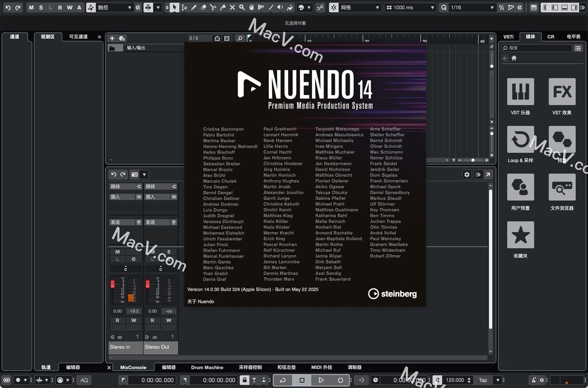
Task: Click the transport Play button
Action: [x=321, y=380]
